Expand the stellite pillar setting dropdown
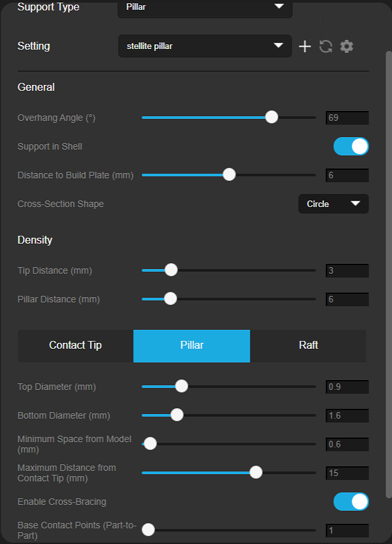The height and width of the screenshot is (544, 392). (x=205, y=46)
